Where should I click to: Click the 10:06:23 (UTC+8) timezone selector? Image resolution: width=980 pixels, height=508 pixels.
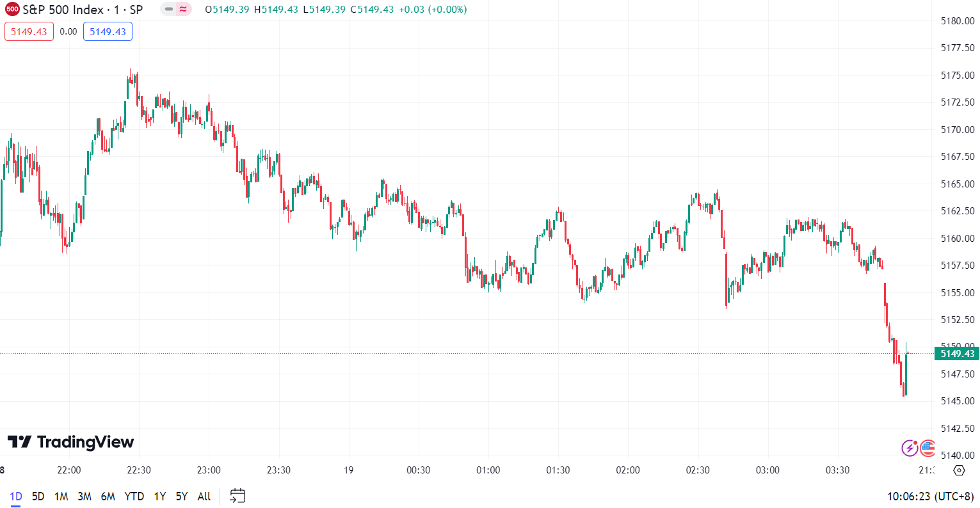pyautogui.click(x=930, y=496)
